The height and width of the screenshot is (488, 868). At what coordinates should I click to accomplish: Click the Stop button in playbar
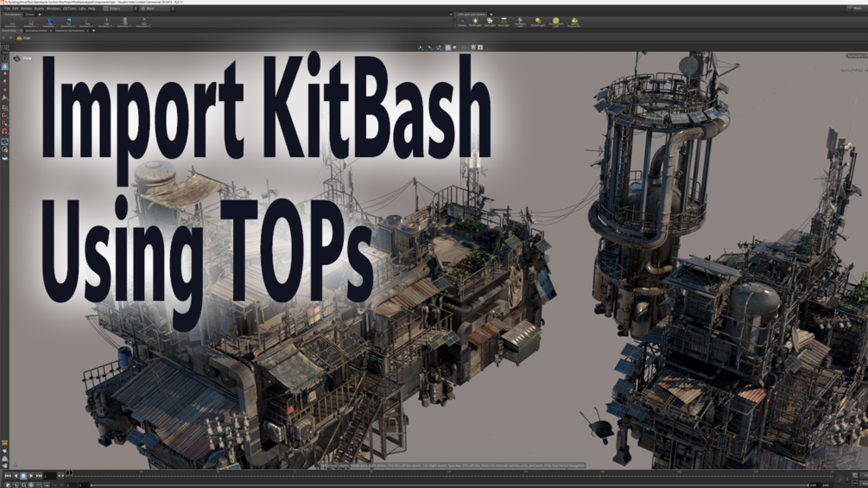pos(23,476)
